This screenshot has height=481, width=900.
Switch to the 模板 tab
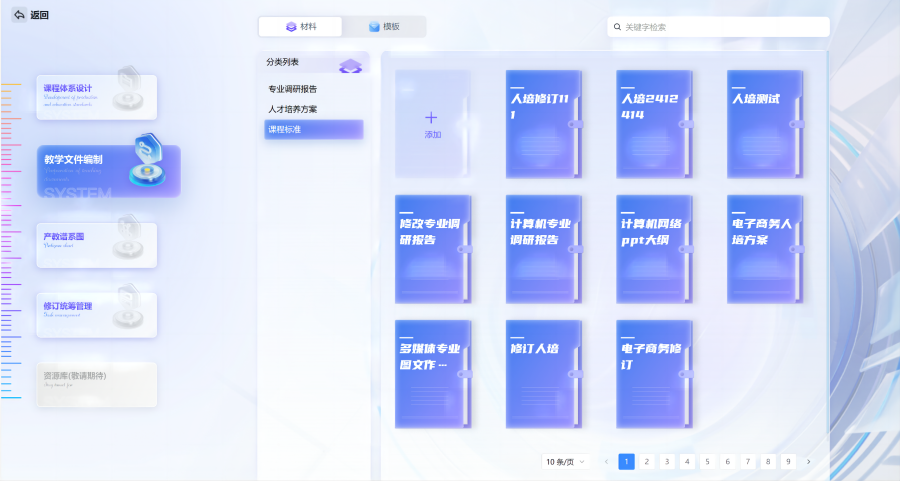coord(384,27)
